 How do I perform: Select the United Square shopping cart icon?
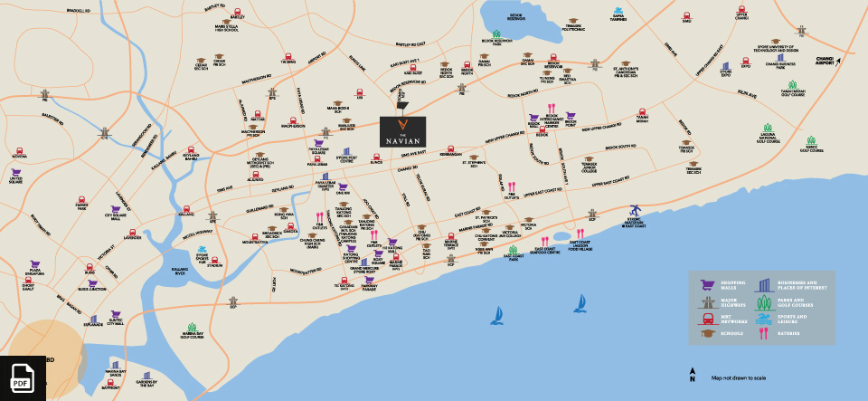(x=16, y=173)
